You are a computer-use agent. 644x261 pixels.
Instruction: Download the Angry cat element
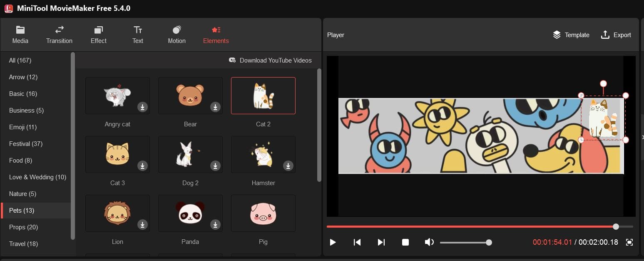tap(142, 107)
